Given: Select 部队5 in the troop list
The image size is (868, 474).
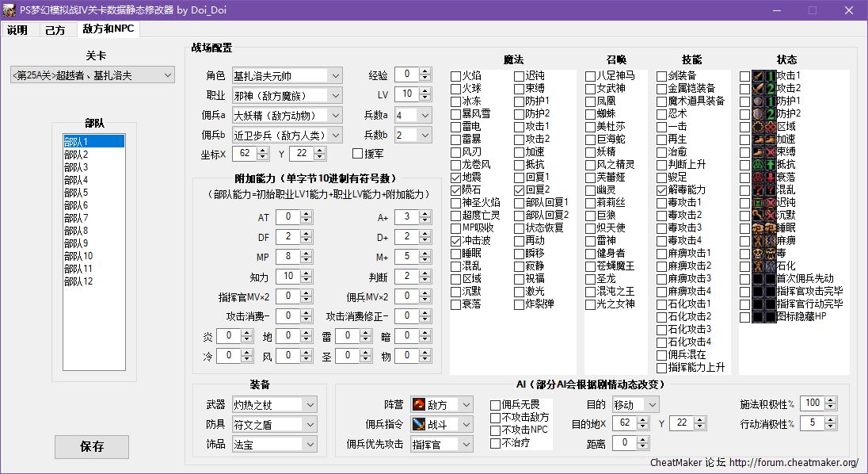Looking at the screenshot, I should (x=76, y=193).
